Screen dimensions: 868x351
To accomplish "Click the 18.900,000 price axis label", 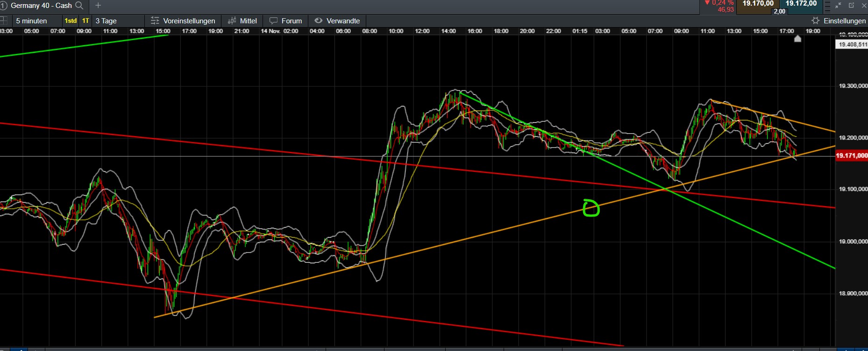I will click(x=853, y=293).
